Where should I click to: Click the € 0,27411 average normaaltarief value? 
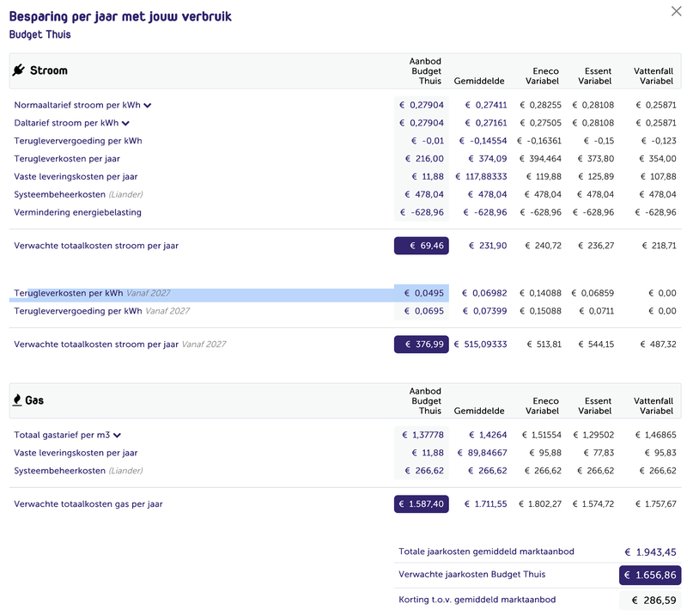(x=485, y=105)
